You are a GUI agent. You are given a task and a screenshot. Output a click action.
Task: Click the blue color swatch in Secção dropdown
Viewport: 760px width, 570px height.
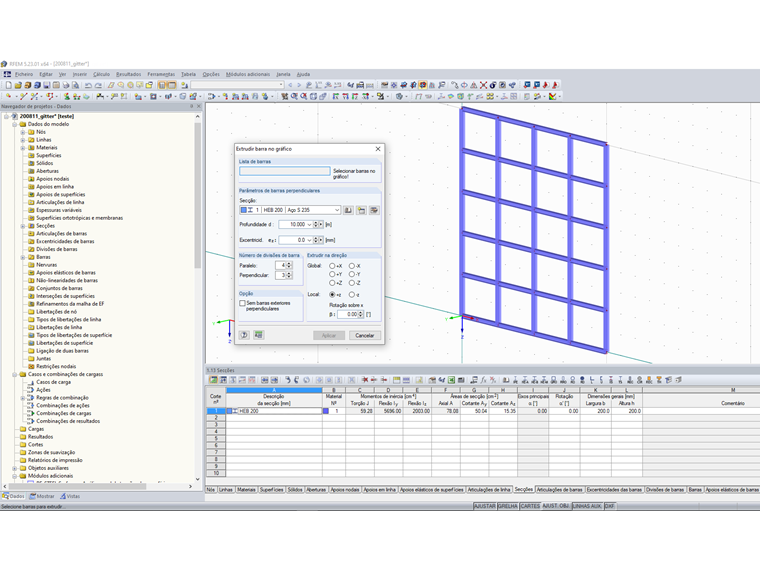pyautogui.click(x=244, y=210)
